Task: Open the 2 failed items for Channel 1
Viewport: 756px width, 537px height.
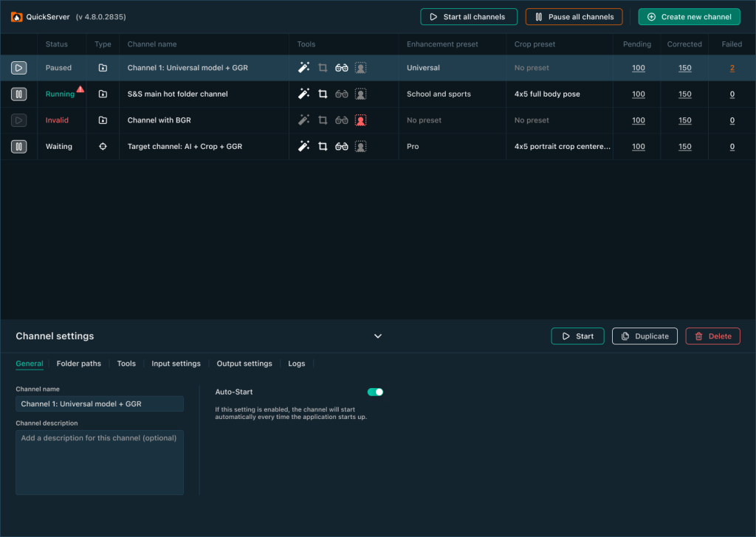Action: point(732,67)
